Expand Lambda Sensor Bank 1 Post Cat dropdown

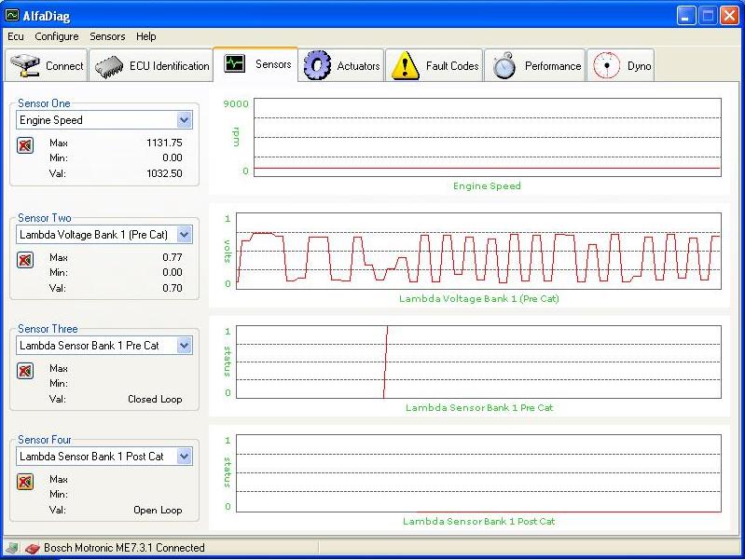click(x=184, y=457)
